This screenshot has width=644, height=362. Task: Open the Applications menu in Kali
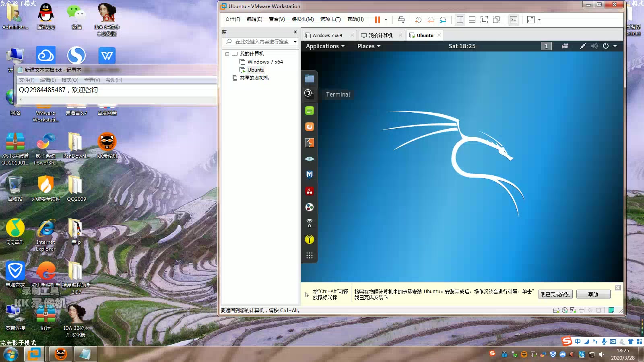(x=324, y=46)
